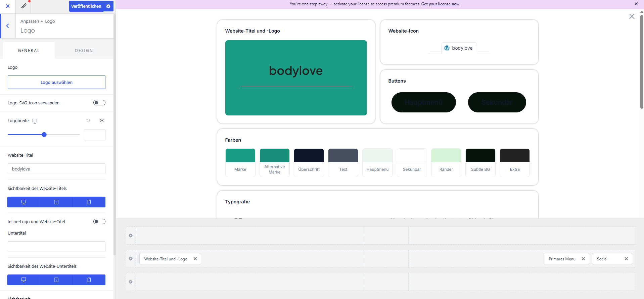Click the Logobreite number field
Viewport: 644px width, 299px height.
95,135
